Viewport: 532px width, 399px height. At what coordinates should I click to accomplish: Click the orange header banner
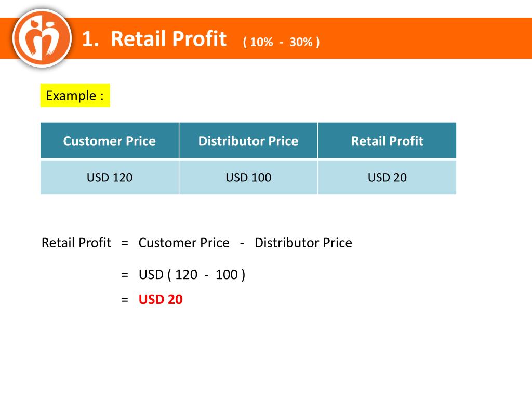coord(266,38)
